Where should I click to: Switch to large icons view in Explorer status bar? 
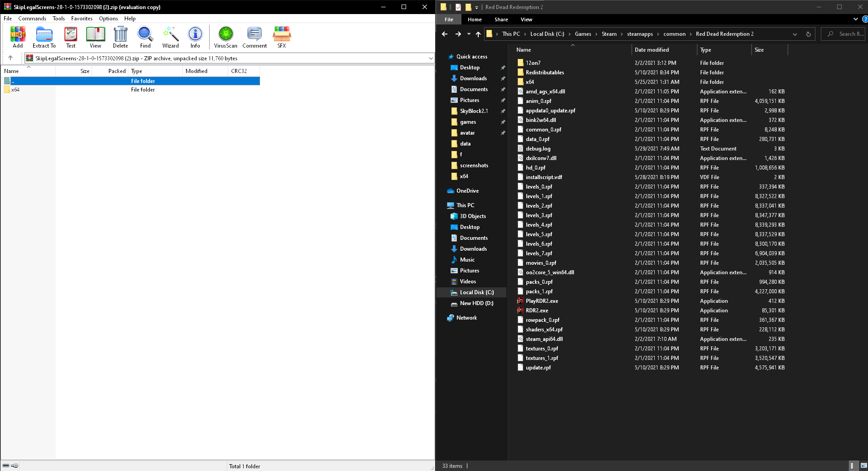[863, 466]
